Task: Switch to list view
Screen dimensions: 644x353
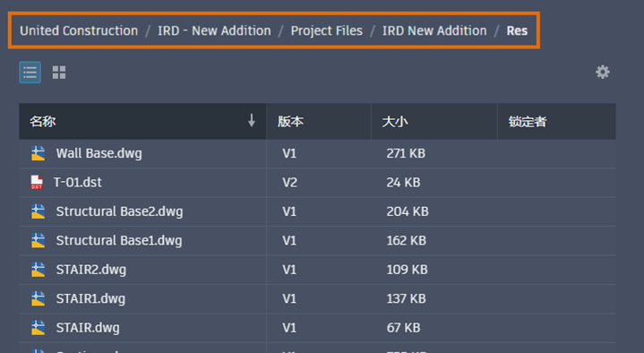Action: [x=30, y=73]
